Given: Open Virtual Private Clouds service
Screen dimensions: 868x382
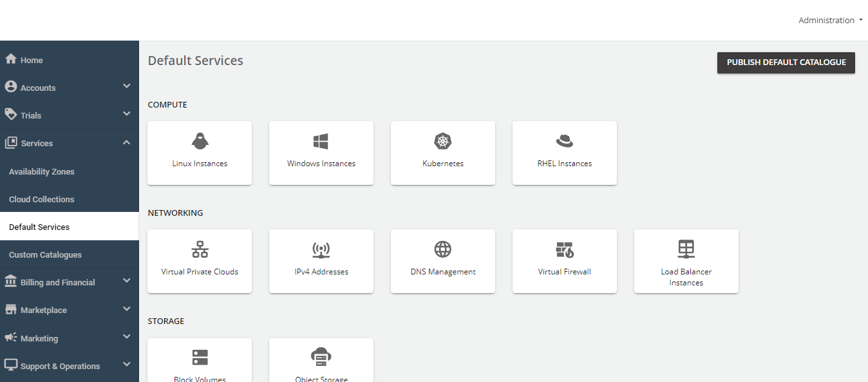Looking at the screenshot, I should tap(200, 261).
